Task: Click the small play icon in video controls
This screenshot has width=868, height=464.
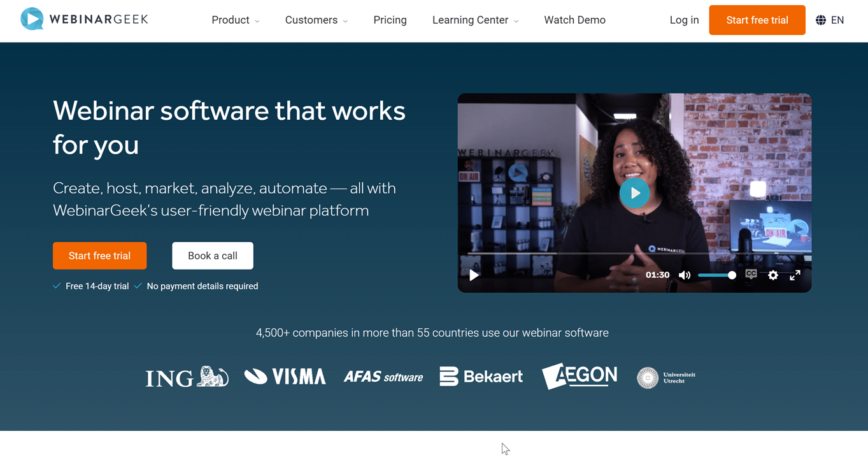Action: (474, 275)
